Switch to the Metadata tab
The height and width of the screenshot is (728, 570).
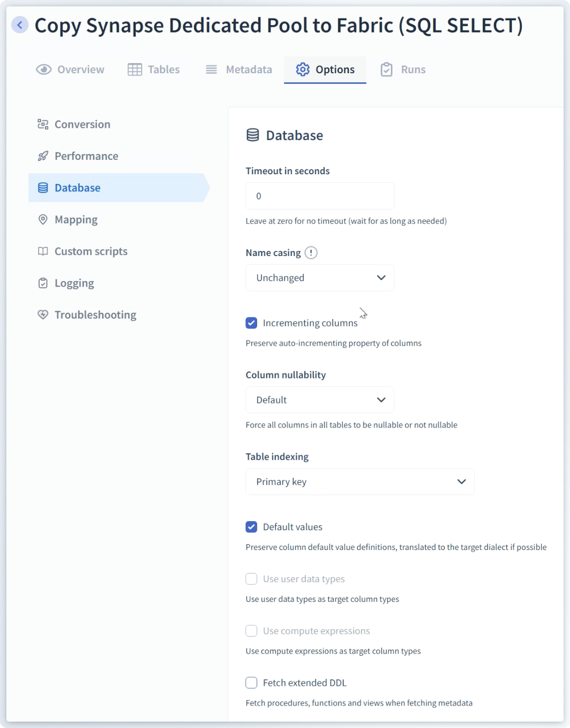(x=239, y=69)
